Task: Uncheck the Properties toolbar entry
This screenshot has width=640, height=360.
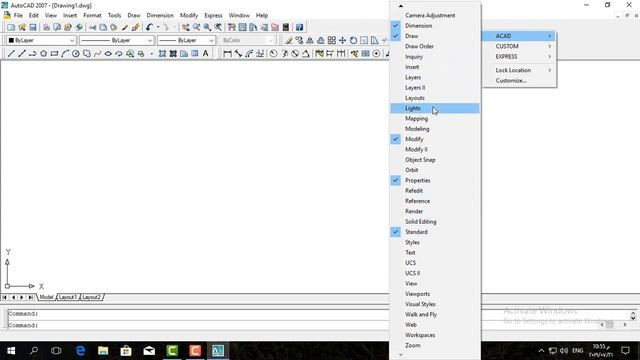Action: click(435, 180)
